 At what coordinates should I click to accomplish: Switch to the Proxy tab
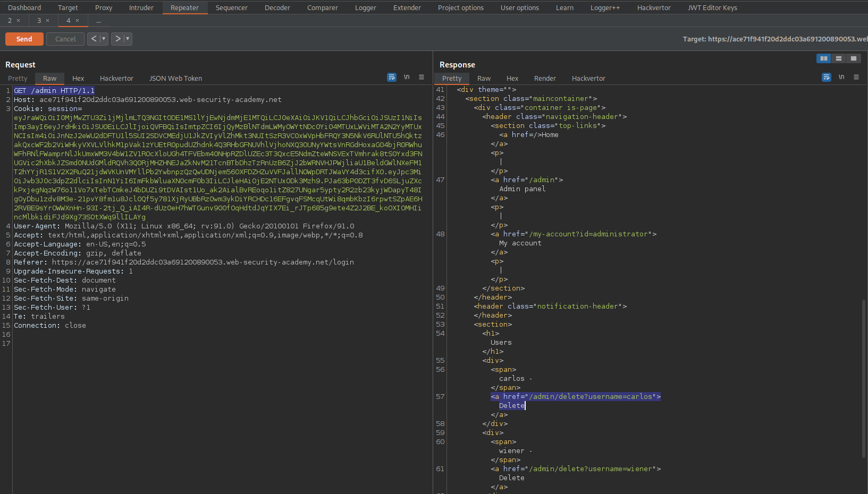click(104, 7)
